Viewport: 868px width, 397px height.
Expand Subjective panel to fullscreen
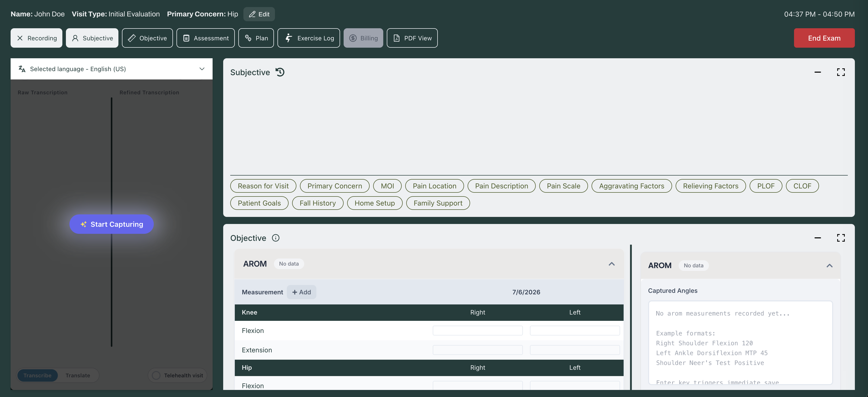point(841,72)
